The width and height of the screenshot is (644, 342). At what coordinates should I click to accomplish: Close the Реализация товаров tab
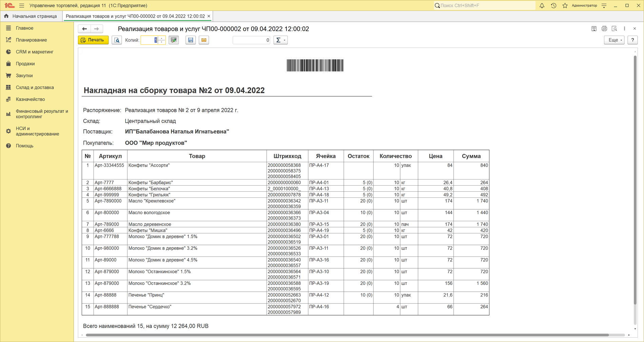click(x=209, y=16)
